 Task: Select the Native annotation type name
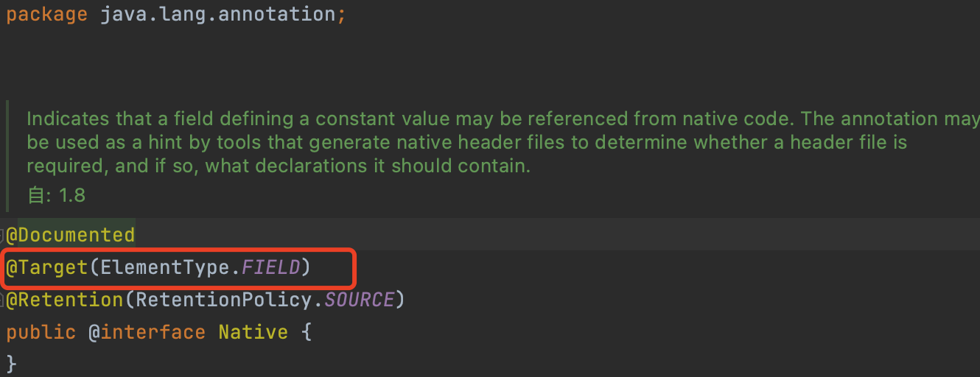coord(253,332)
